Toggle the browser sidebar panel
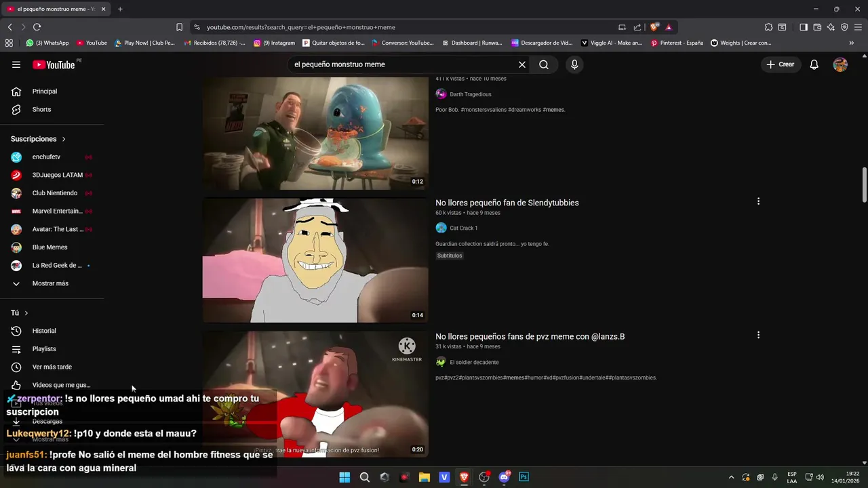The image size is (868, 488). [x=804, y=27]
